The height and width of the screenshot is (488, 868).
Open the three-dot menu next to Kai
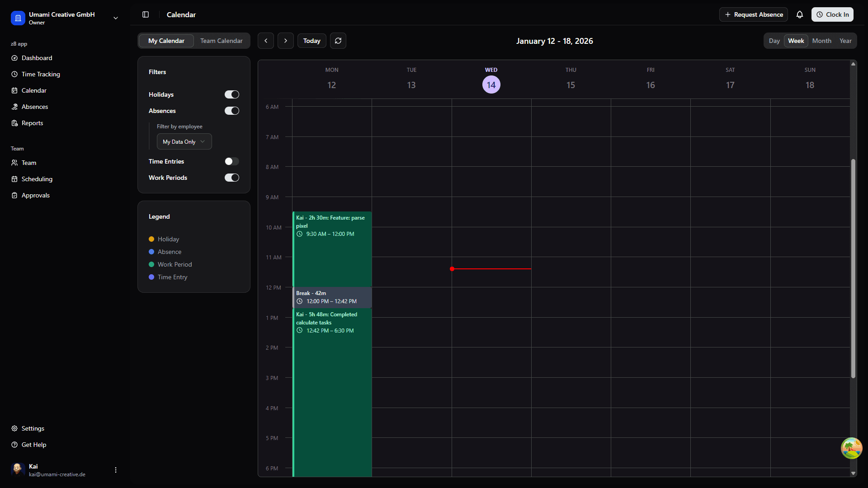pyautogui.click(x=115, y=470)
